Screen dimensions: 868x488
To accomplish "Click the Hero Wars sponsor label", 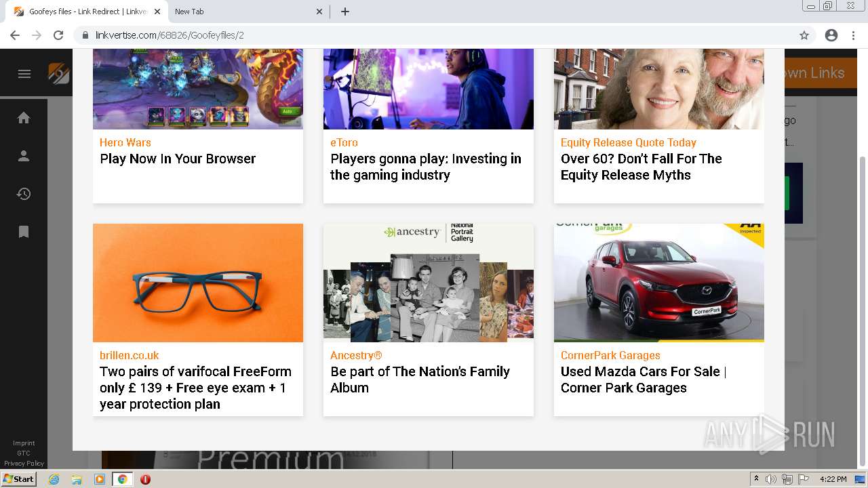I will point(125,142).
